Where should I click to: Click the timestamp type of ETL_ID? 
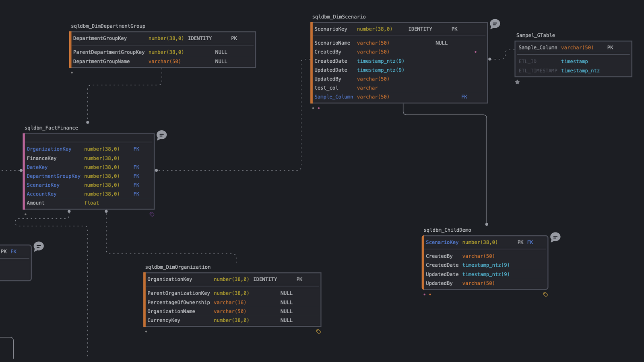[574, 62]
